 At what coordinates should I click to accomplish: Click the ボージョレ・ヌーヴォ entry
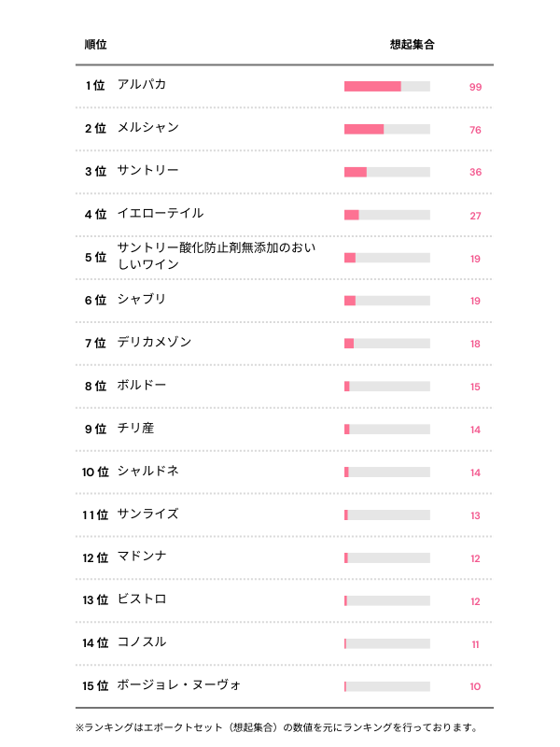178,686
